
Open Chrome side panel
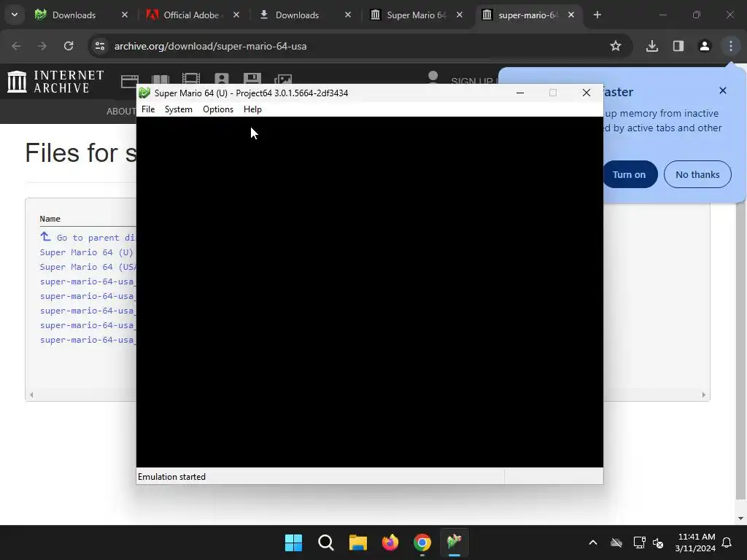[x=678, y=46]
